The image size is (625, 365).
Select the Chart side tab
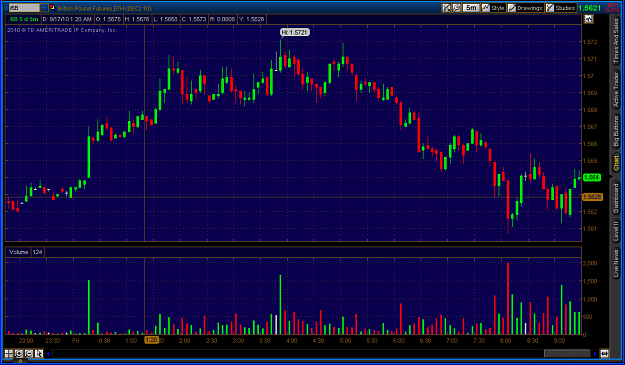[x=616, y=163]
